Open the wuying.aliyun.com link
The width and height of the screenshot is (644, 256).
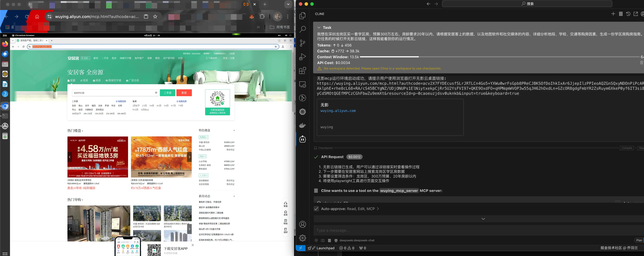point(338,111)
